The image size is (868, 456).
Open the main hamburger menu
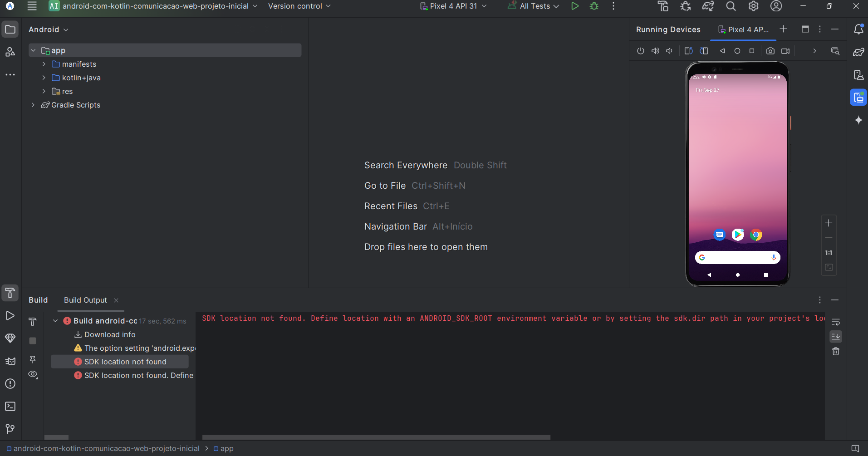click(x=32, y=6)
